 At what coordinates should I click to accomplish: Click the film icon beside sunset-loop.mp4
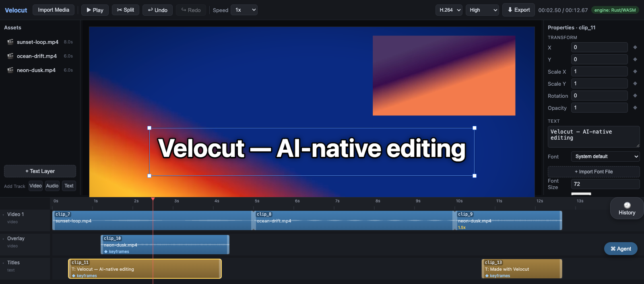(10, 42)
